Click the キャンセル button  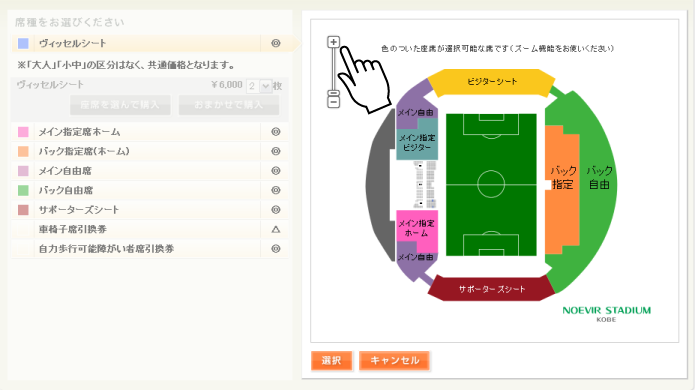point(394,360)
